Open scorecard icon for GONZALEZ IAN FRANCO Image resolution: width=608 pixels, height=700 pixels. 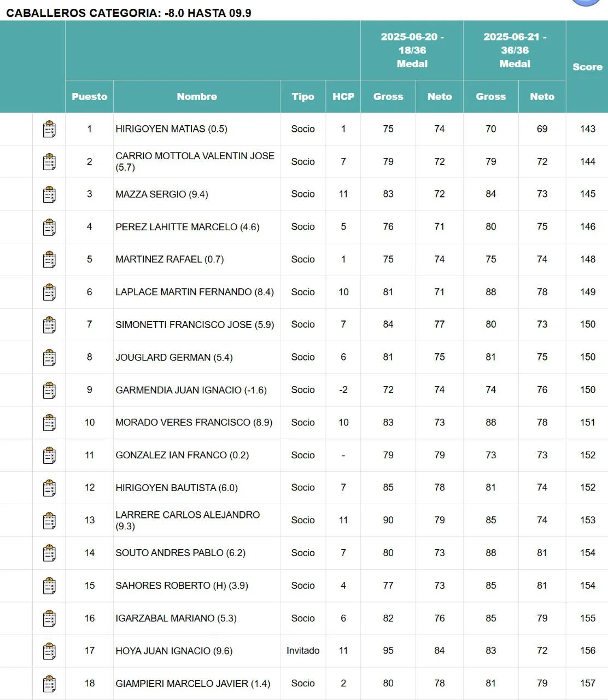49,456
